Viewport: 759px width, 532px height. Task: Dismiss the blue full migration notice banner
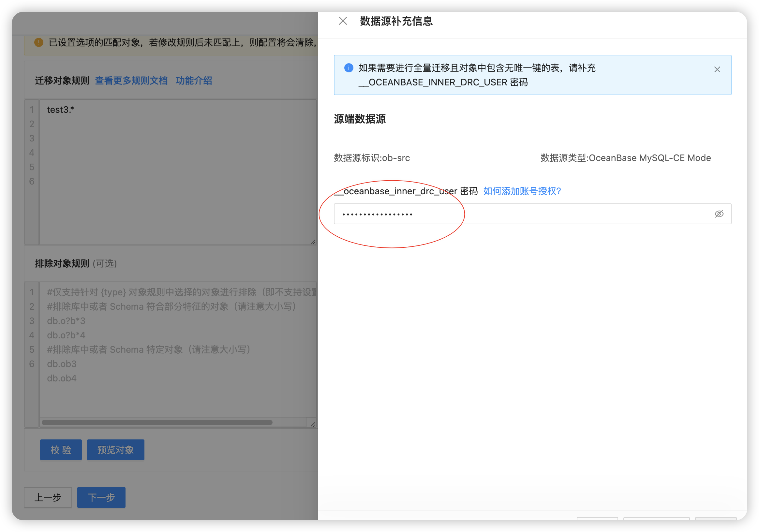click(x=717, y=69)
